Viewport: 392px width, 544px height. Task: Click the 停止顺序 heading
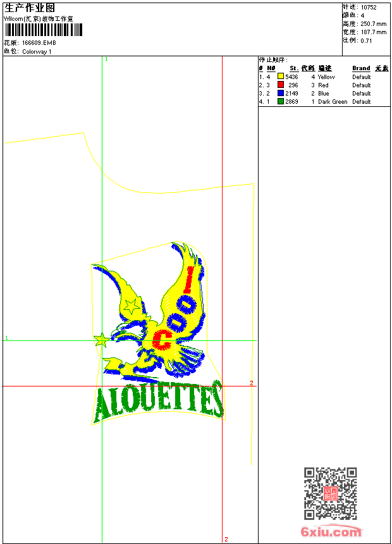coord(273,59)
